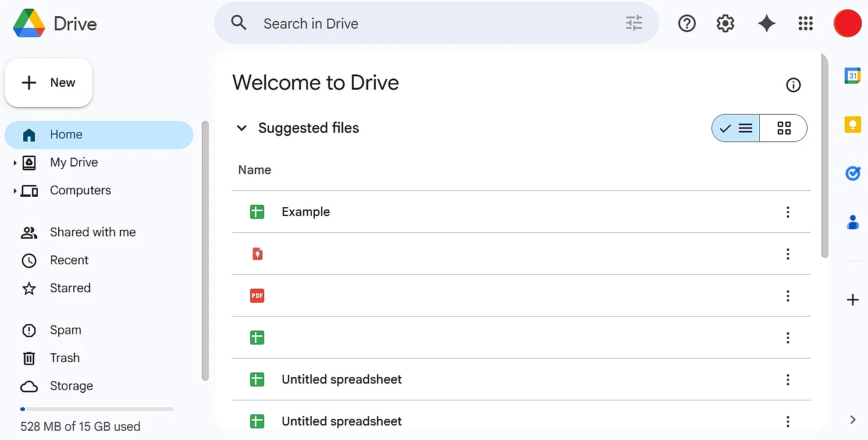Viewport: 868px width, 440px height.
Task: Open More actions for the My Maps file
Action: coord(788,254)
